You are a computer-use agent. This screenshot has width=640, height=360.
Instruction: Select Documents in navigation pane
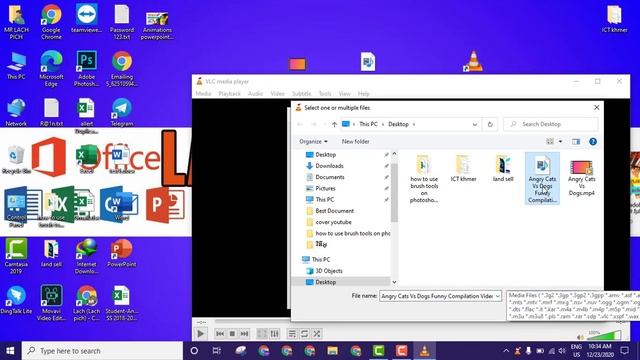pyautogui.click(x=329, y=177)
